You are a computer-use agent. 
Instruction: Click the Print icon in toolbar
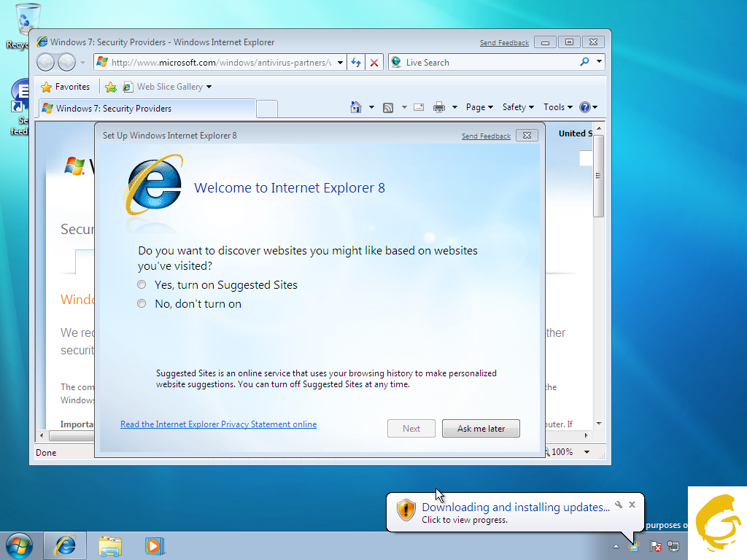[x=439, y=107]
